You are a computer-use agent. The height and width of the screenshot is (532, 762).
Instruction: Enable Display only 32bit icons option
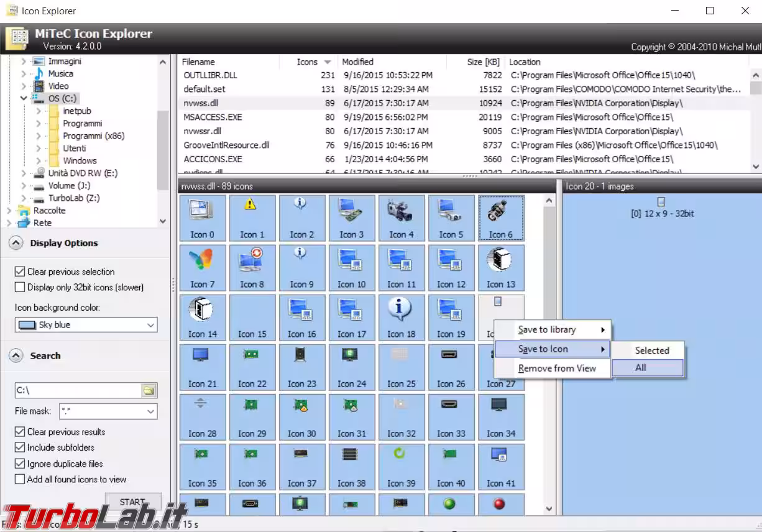(x=19, y=287)
